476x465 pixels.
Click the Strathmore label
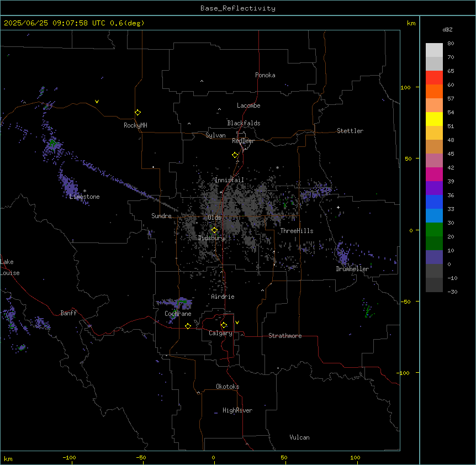pos(285,336)
